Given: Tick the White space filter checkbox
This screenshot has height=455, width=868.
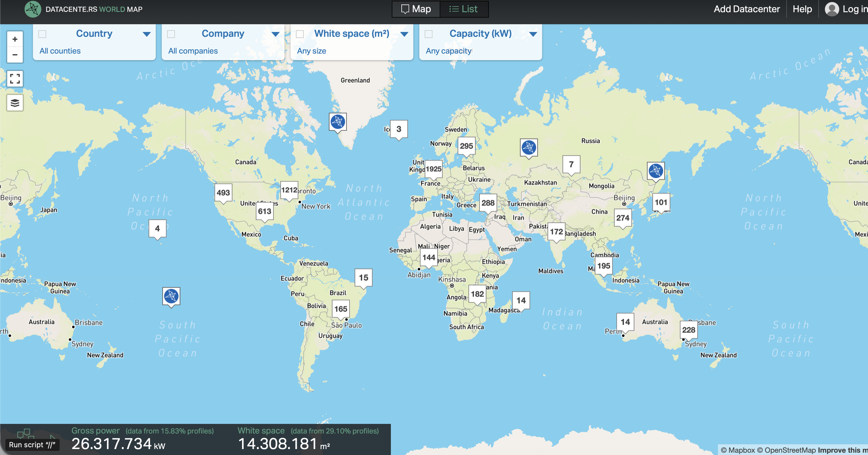Looking at the screenshot, I should click(300, 34).
